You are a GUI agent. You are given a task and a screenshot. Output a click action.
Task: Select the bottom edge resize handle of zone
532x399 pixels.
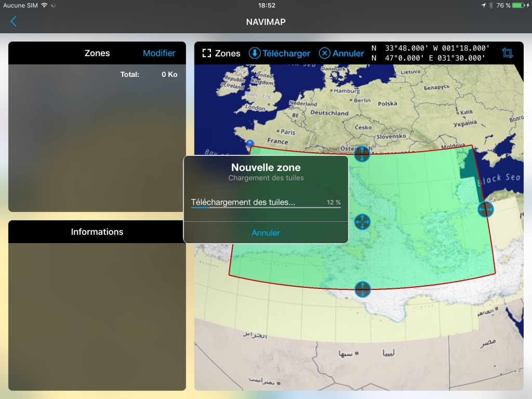[x=362, y=289]
